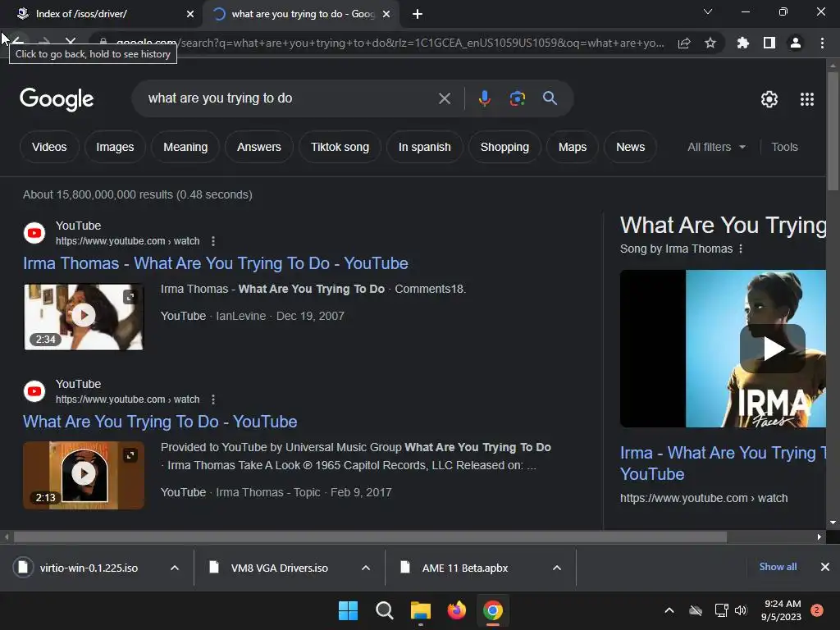Open Google Lens image search

click(517, 98)
